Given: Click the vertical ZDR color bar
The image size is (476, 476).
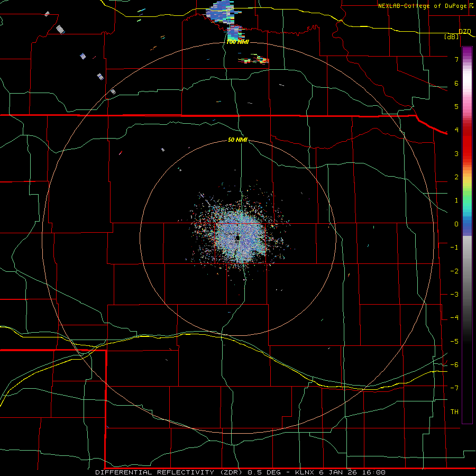Looking at the screenshot, I should [x=467, y=235].
